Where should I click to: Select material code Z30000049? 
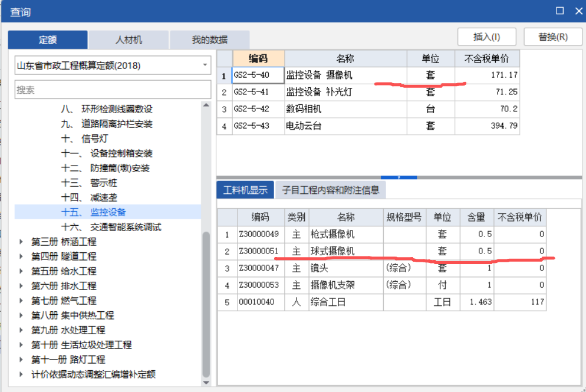click(261, 234)
